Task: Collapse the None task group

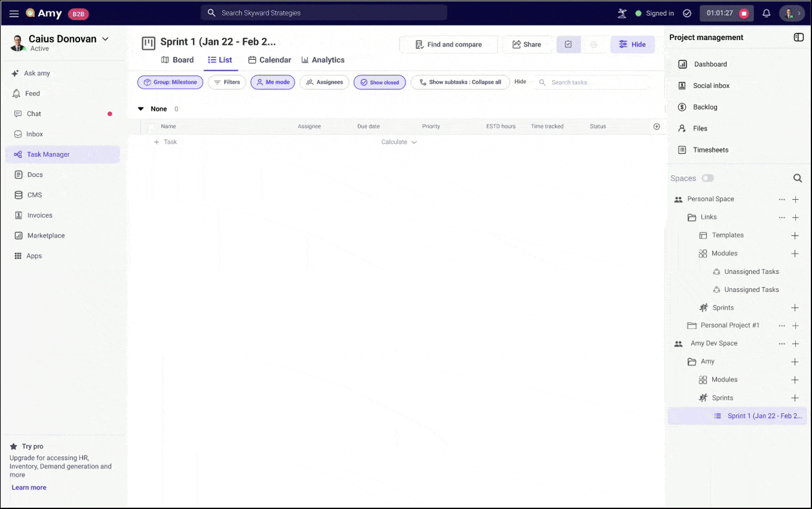Action: [x=140, y=109]
